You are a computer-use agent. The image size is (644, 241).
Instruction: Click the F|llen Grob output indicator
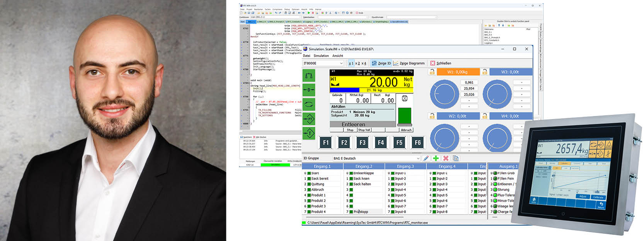(x=495, y=173)
